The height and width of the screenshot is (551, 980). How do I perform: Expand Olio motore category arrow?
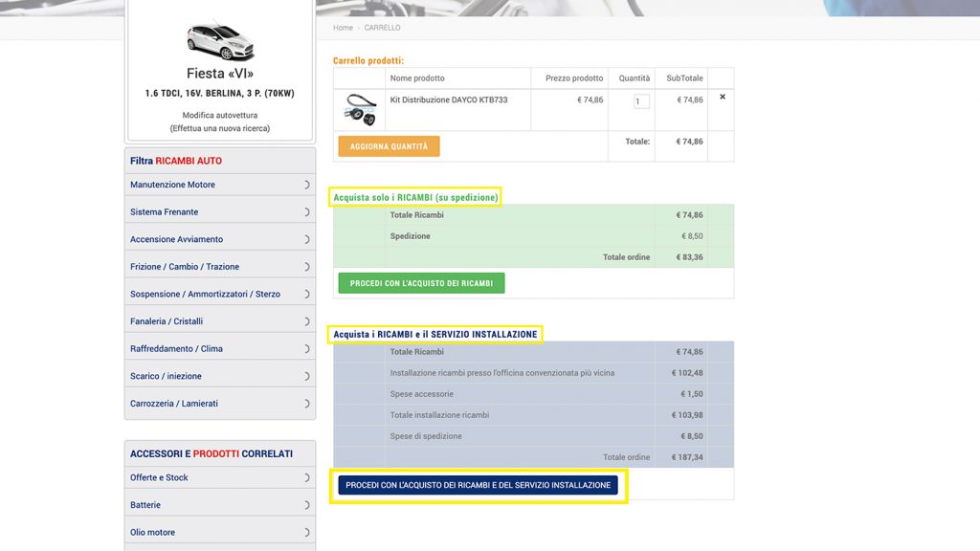click(306, 532)
